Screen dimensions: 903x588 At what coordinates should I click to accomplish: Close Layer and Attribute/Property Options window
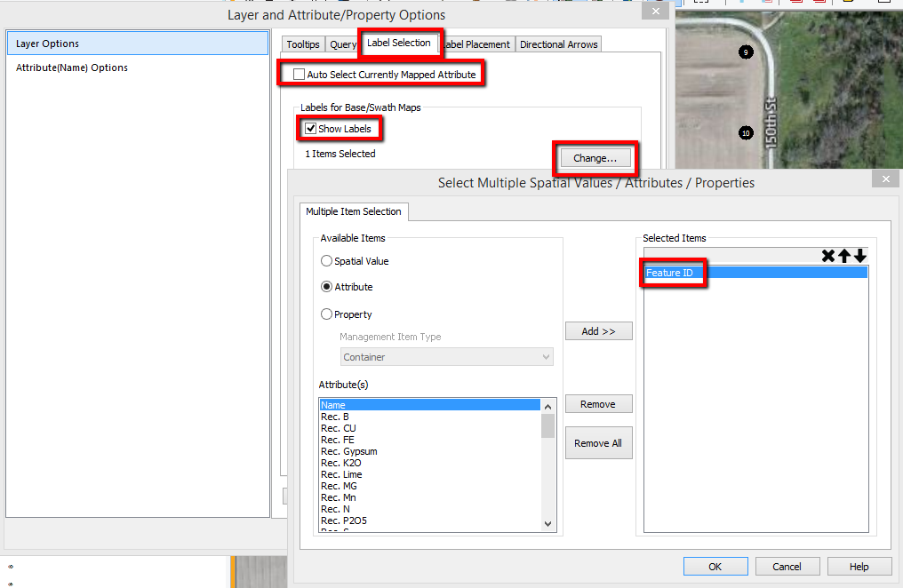click(656, 11)
